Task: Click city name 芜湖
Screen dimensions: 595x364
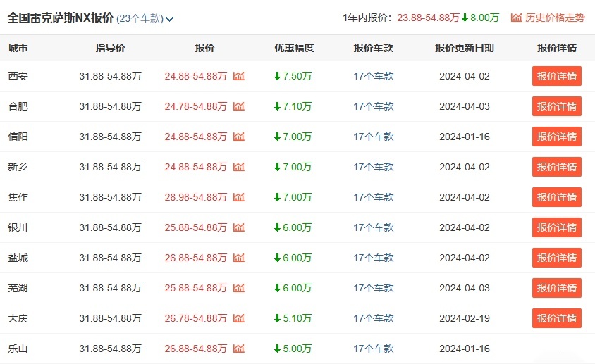Action: coord(18,289)
